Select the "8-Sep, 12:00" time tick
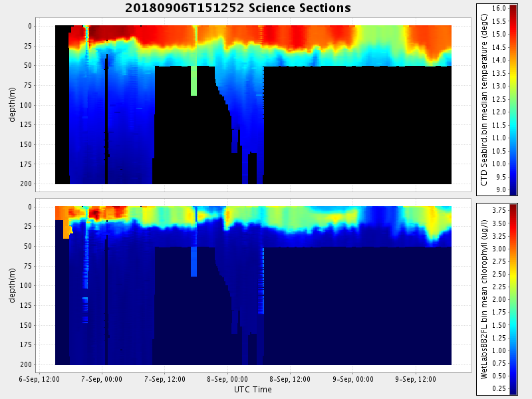This screenshot has height=399, width=532. 290,379
